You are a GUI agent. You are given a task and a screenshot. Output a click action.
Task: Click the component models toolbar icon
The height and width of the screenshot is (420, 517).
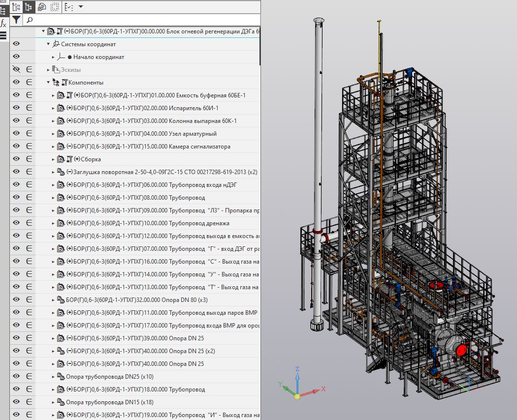42,6
